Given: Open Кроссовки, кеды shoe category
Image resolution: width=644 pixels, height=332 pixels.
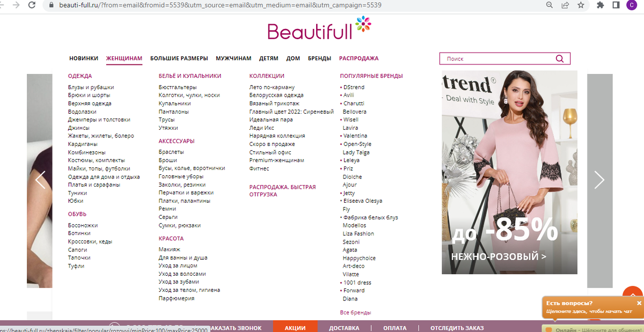Looking at the screenshot, I should point(90,241).
